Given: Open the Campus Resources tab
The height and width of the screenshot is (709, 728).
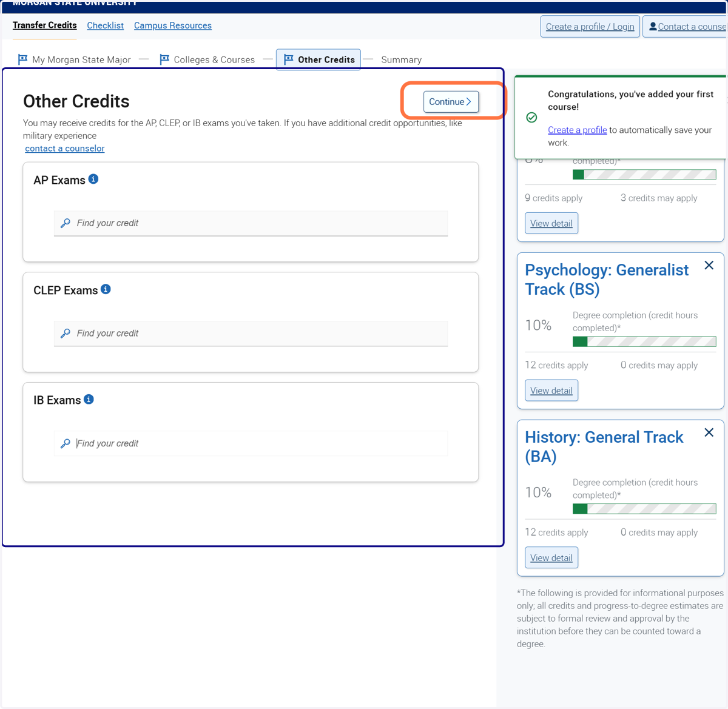Looking at the screenshot, I should tap(173, 25).
